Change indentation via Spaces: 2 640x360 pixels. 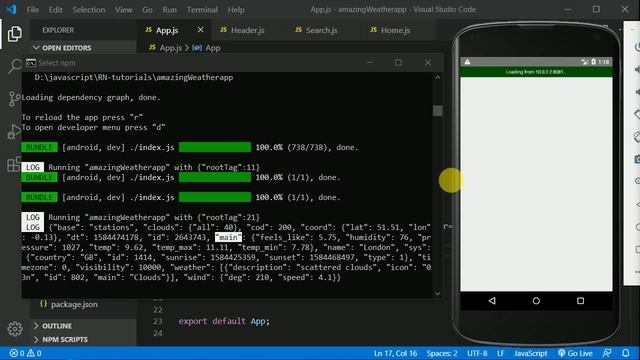pos(442,353)
